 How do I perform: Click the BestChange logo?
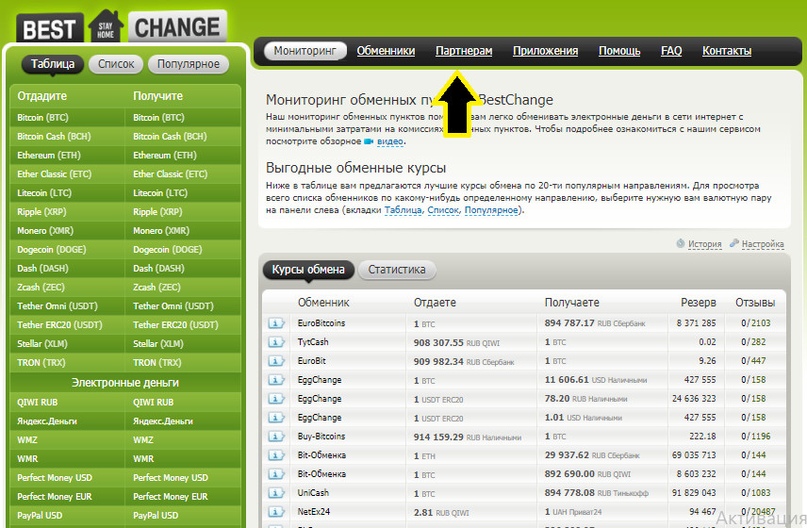121,27
